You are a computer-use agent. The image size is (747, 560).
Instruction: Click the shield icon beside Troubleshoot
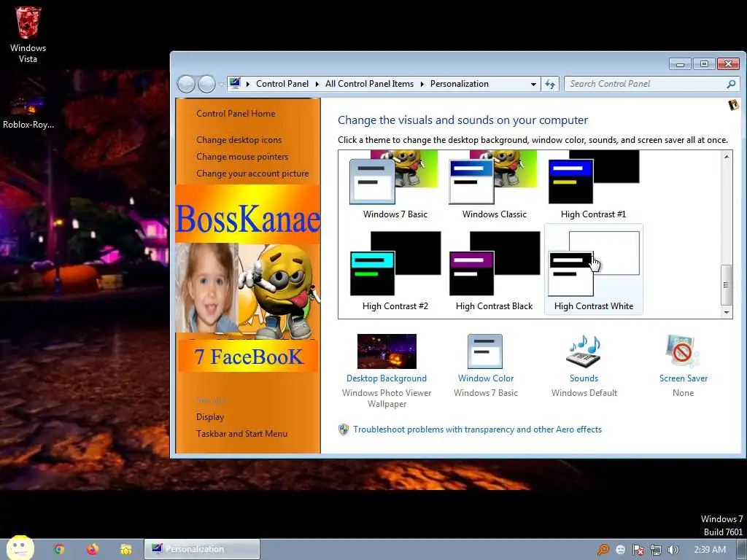pyautogui.click(x=344, y=429)
